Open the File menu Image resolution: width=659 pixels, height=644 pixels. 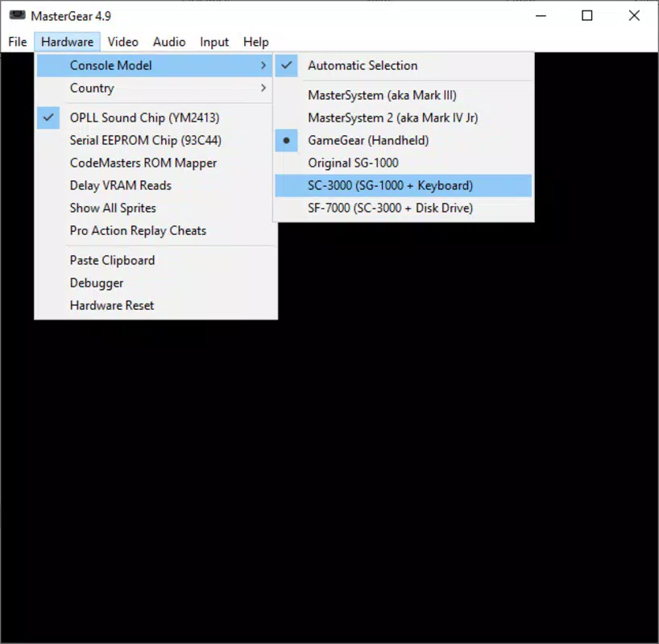(x=18, y=42)
